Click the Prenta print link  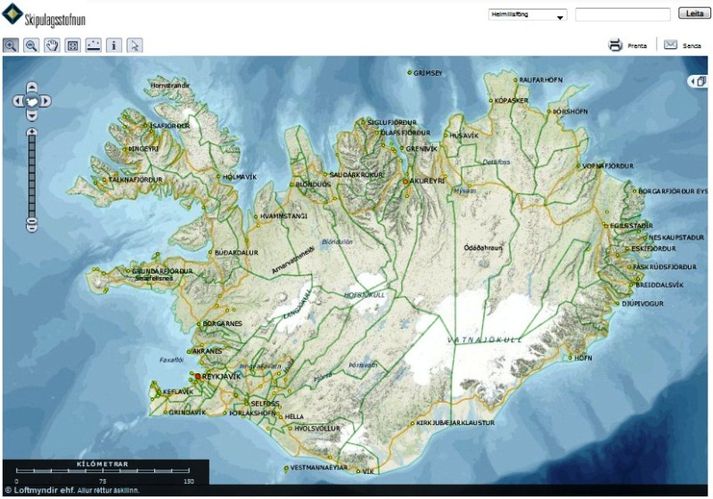point(637,46)
